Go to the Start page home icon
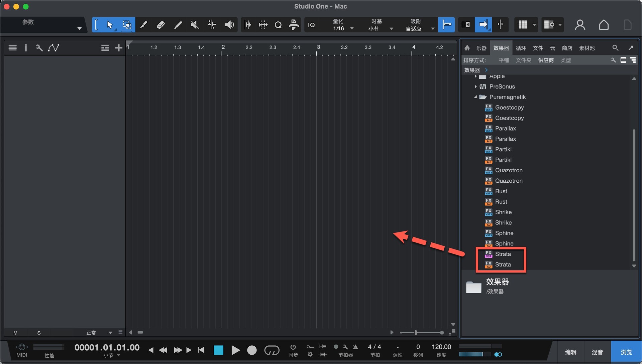This screenshot has width=642, height=364. click(604, 25)
